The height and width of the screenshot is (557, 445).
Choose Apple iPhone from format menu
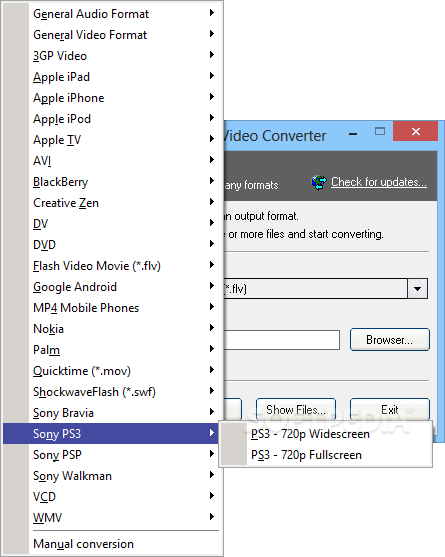pos(112,98)
